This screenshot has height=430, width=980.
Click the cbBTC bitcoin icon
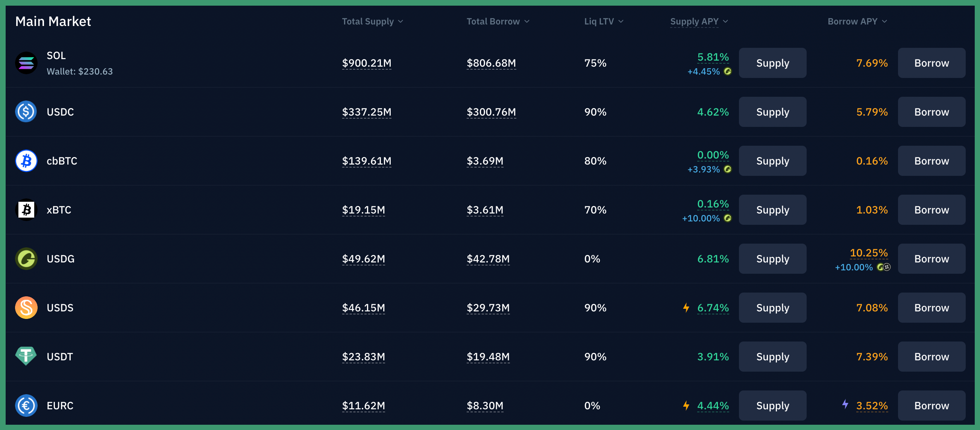tap(26, 161)
